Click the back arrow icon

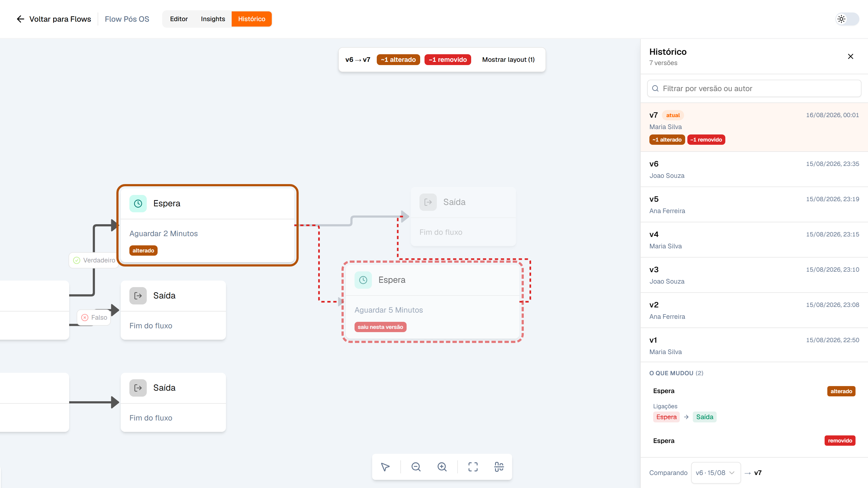click(x=20, y=19)
